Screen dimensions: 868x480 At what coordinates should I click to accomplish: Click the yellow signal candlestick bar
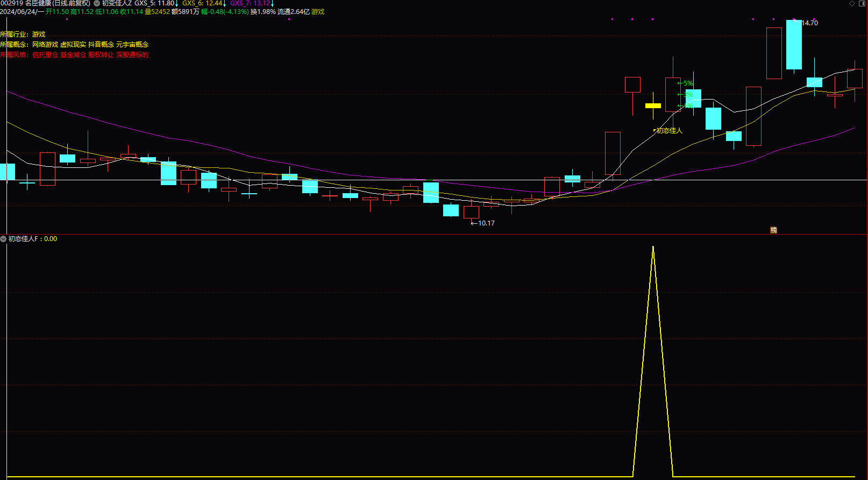coord(653,105)
